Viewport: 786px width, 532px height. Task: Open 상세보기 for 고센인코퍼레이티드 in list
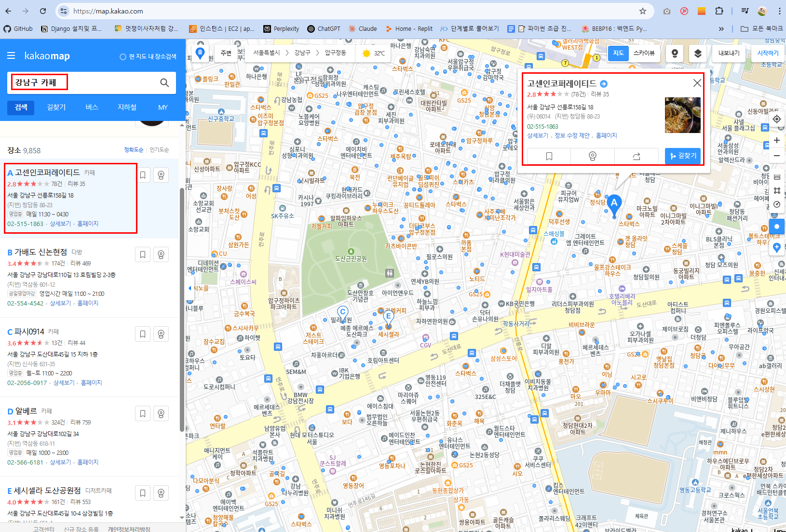point(60,224)
